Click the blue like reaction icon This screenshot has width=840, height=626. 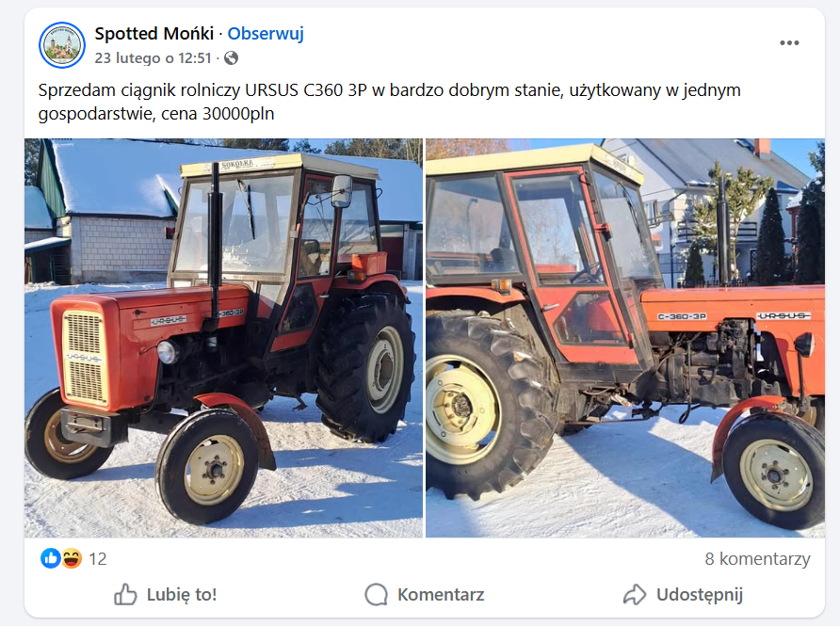tap(50, 558)
